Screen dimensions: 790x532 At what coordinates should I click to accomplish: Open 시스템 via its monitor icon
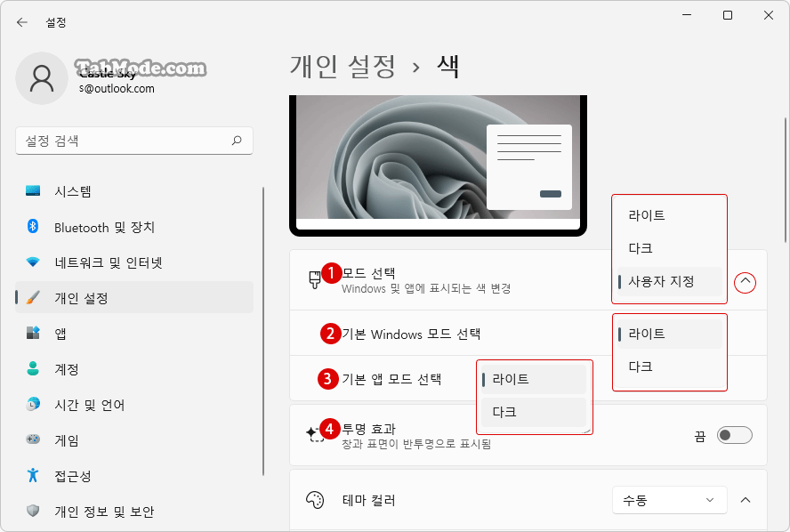[x=33, y=191]
